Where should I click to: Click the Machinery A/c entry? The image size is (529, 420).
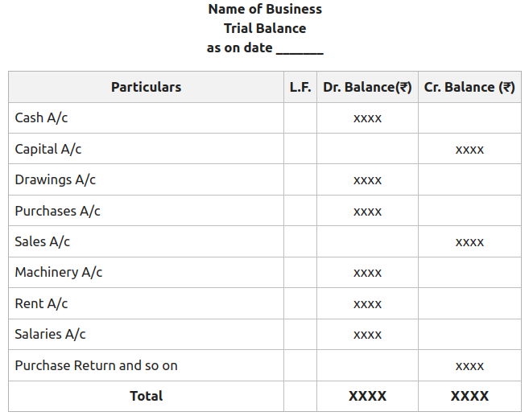pyautogui.click(x=58, y=273)
